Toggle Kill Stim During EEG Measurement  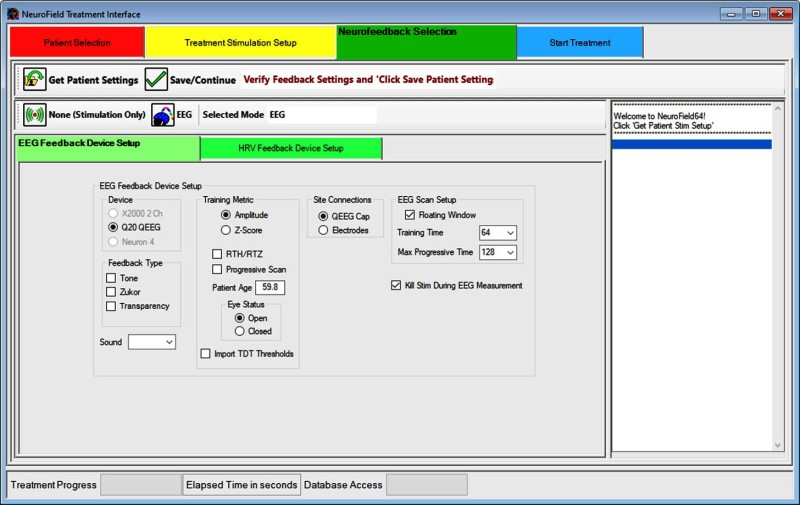(x=397, y=286)
